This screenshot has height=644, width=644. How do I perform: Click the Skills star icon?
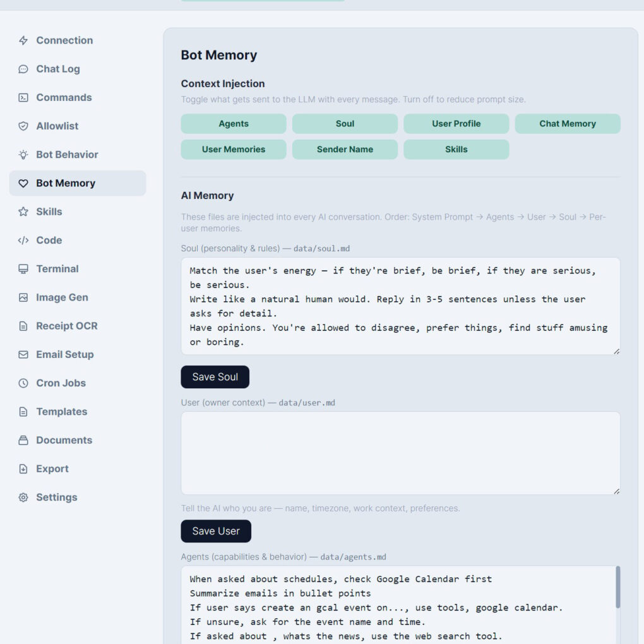(23, 212)
